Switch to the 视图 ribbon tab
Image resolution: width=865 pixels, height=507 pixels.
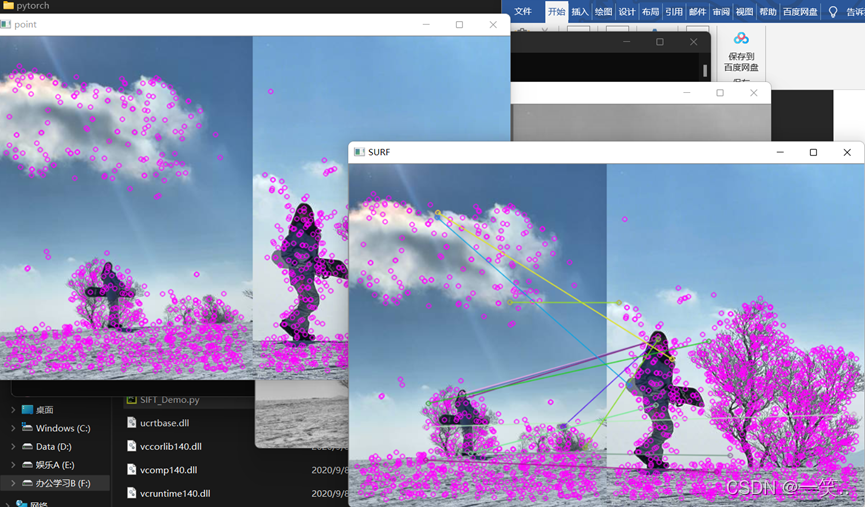[744, 12]
